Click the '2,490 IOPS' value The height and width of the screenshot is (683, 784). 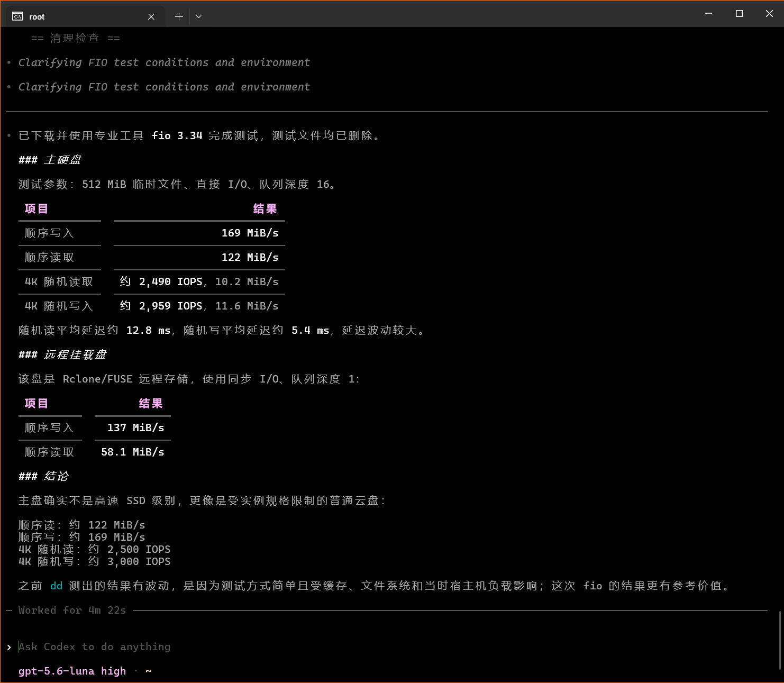click(171, 281)
